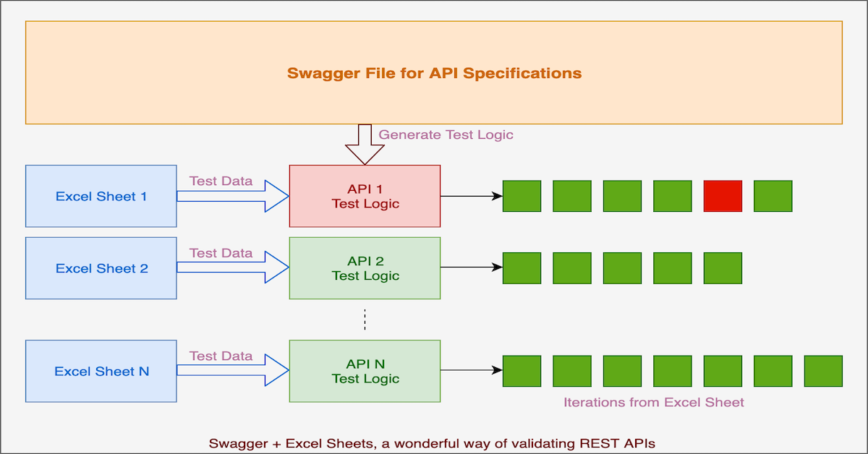Click block arrow from Excel Sheet 1 to API 1
This screenshot has height=454, width=868.
click(233, 196)
